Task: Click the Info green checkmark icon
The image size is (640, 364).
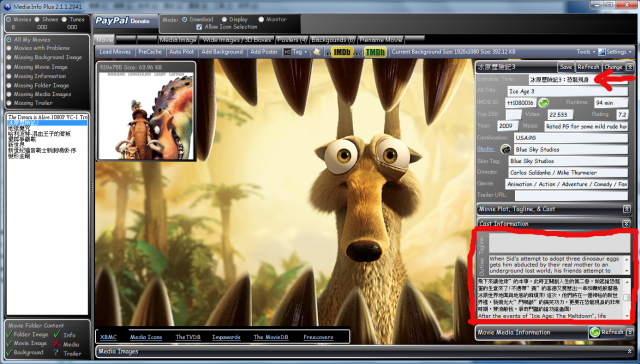Action: (x=56, y=334)
